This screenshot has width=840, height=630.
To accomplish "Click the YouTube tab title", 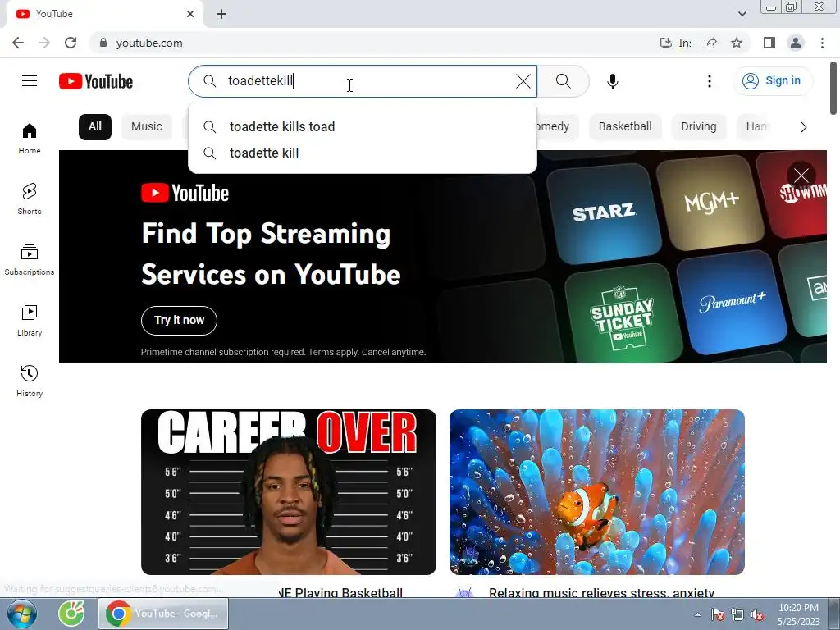I will click(54, 14).
